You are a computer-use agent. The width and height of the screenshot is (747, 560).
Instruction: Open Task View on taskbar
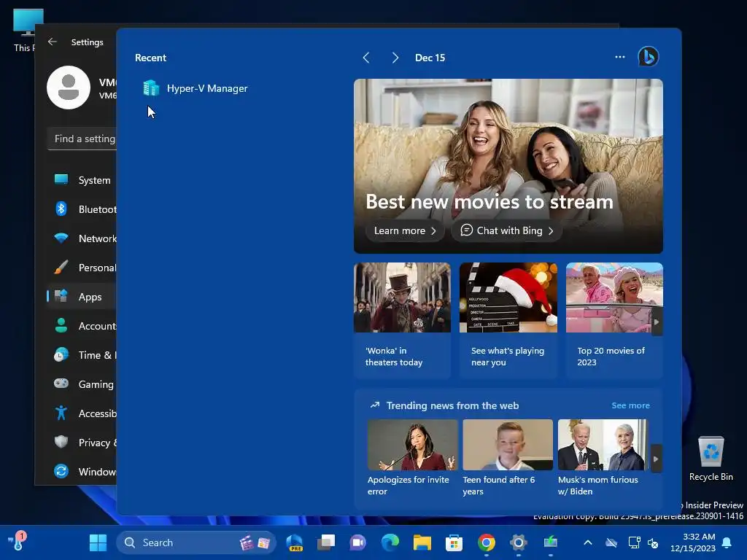326,542
